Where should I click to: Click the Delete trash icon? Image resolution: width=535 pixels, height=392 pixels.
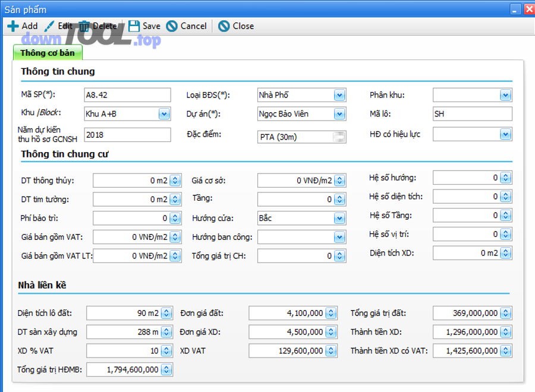[x=83, y=26]
